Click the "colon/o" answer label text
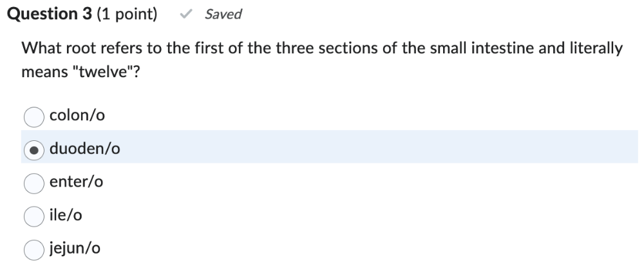 (77, 116)
